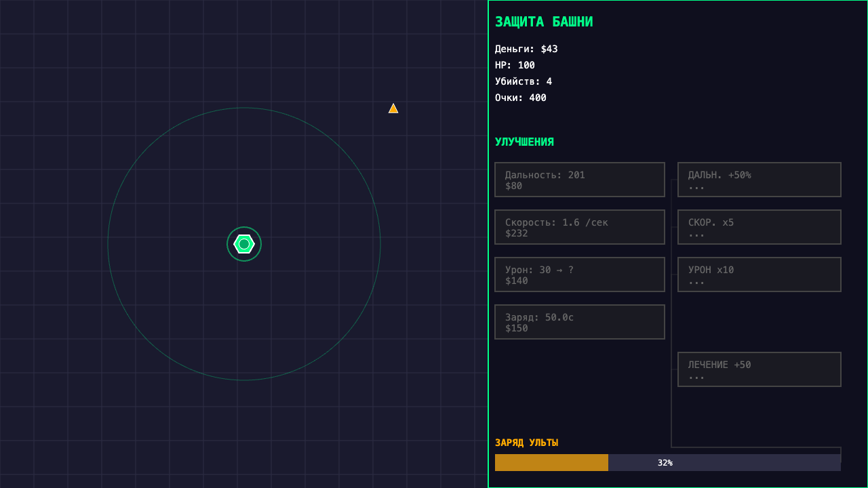Screen dimensions: 868x488
Task: Purchase the Заряд: 50.0с upgrade for $150
Action: [580, 322]
